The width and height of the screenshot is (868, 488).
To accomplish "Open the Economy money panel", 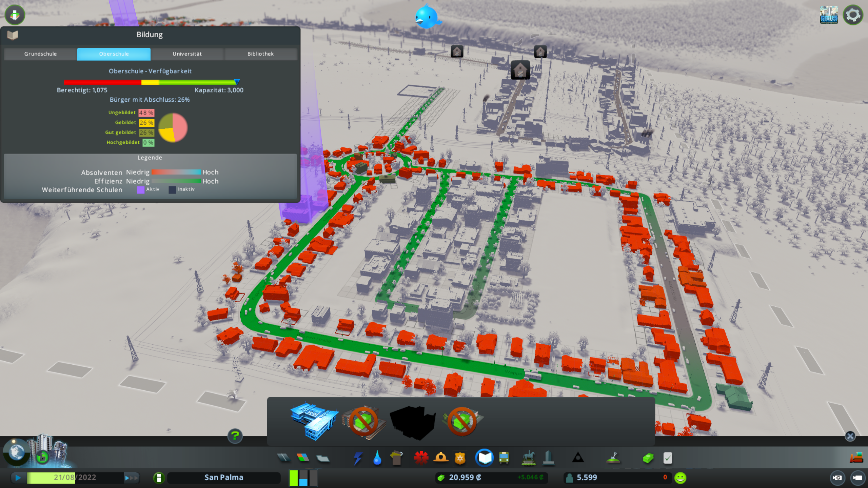I will click(648, 458).
